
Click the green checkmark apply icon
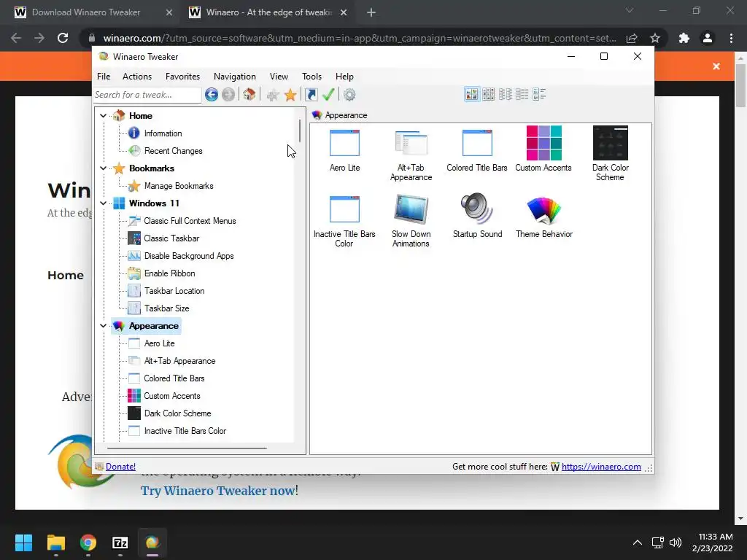(328, 95)
